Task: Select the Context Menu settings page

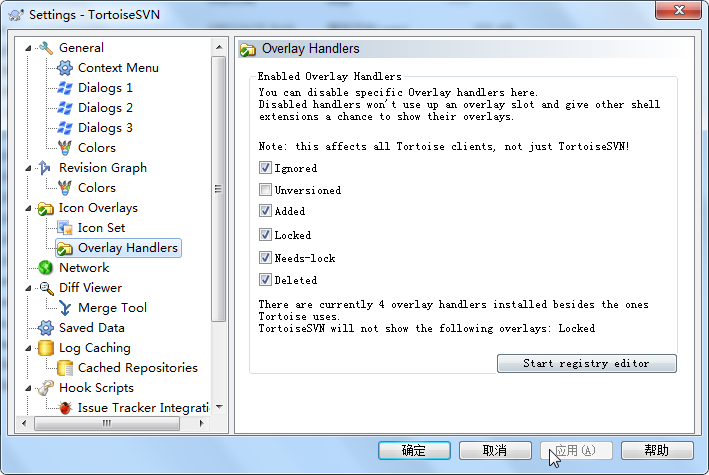Action: point(118,68)
